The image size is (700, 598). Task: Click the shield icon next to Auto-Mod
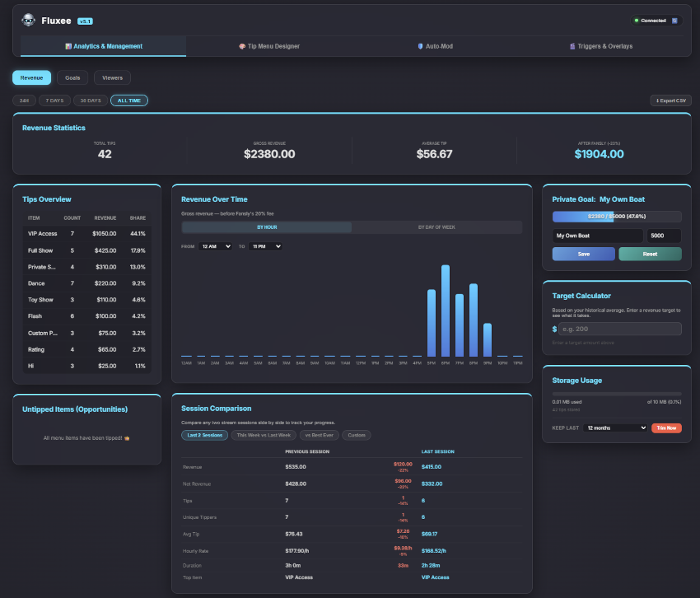click(421, 47)
